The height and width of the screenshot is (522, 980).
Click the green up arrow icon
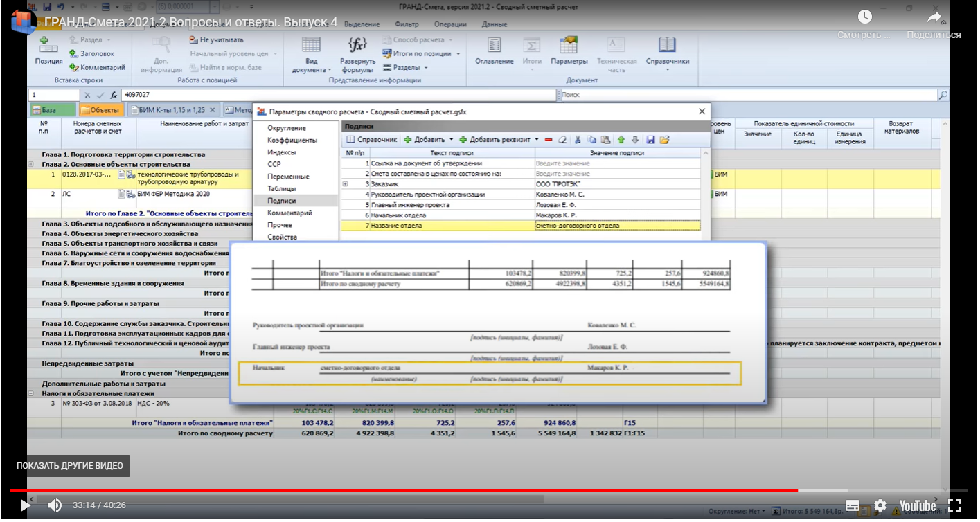coord(621,140)
